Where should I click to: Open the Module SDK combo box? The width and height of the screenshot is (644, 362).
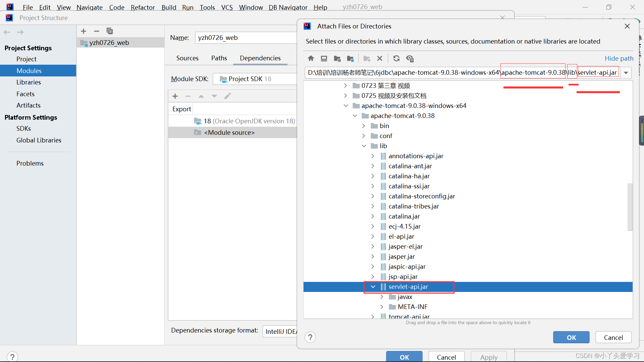[255, 79]
